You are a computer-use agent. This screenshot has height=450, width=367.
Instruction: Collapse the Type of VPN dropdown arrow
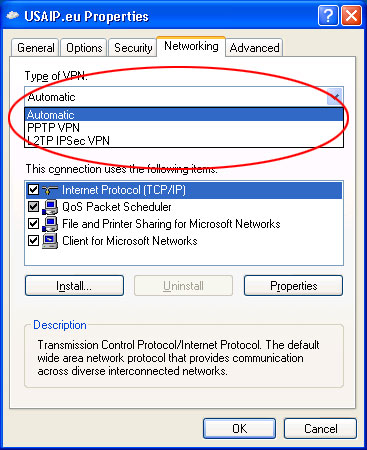335,97
